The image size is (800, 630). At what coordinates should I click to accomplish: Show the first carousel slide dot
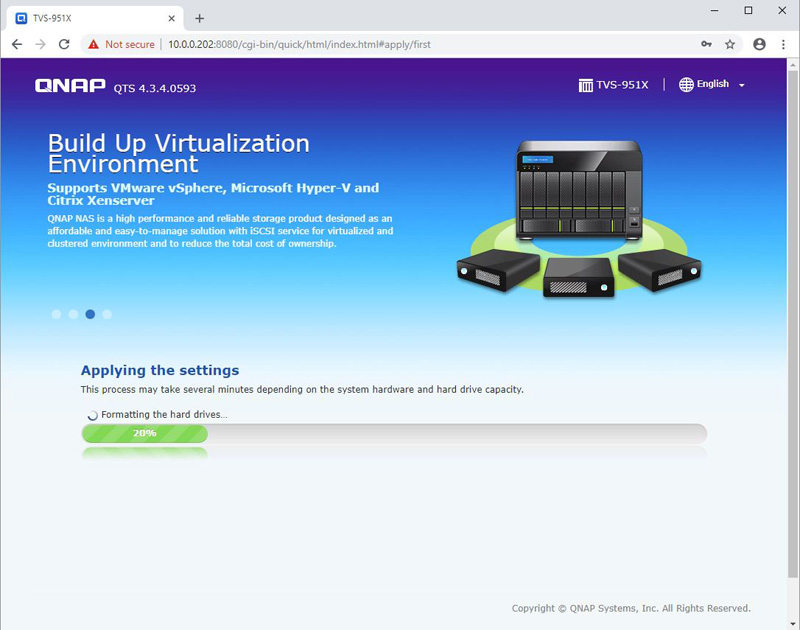coord(56,314)
